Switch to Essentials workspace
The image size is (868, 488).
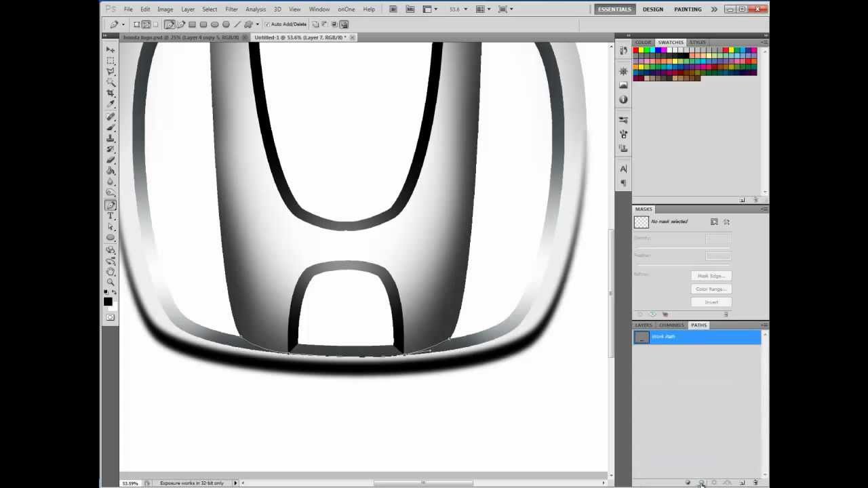tap(615, 9)
